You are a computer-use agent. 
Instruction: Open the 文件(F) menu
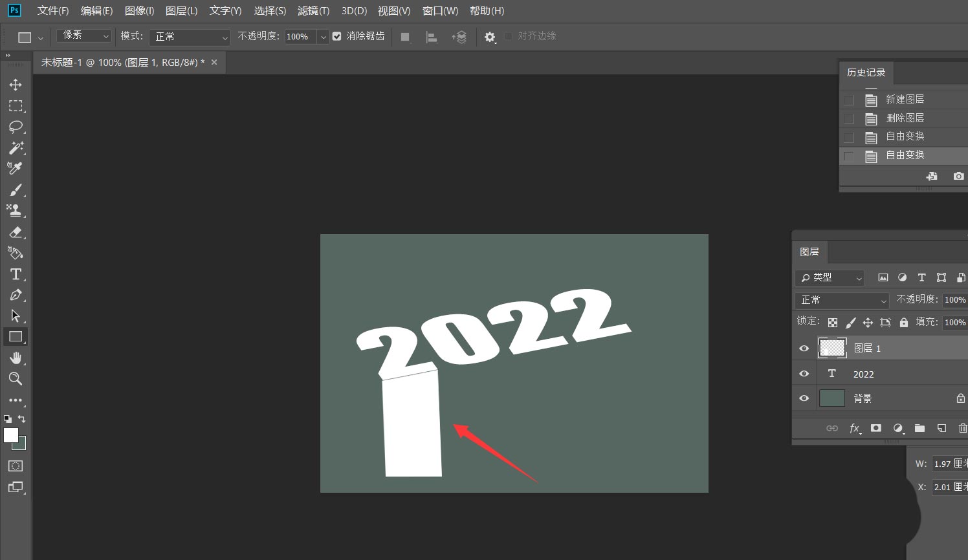53,11
